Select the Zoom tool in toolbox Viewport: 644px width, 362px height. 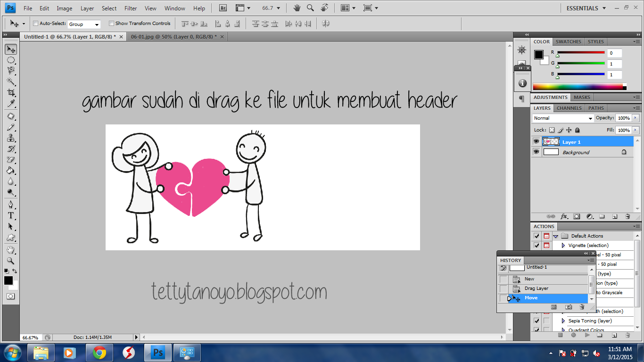[x=10, y=261]
